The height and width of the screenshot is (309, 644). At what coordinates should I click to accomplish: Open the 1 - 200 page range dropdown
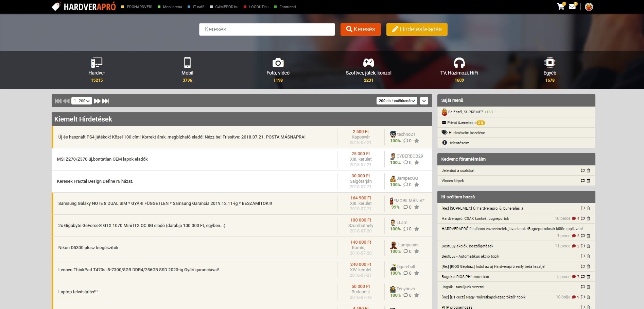[82, 101]
